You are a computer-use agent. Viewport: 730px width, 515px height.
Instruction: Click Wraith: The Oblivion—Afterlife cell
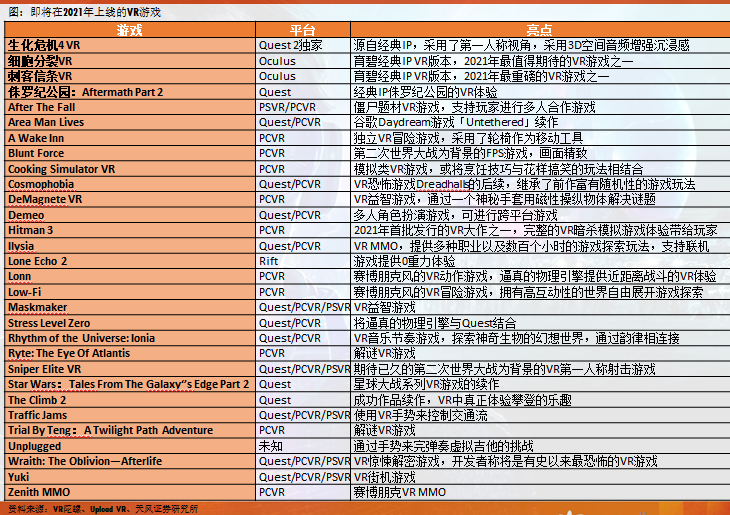(130, 461)
